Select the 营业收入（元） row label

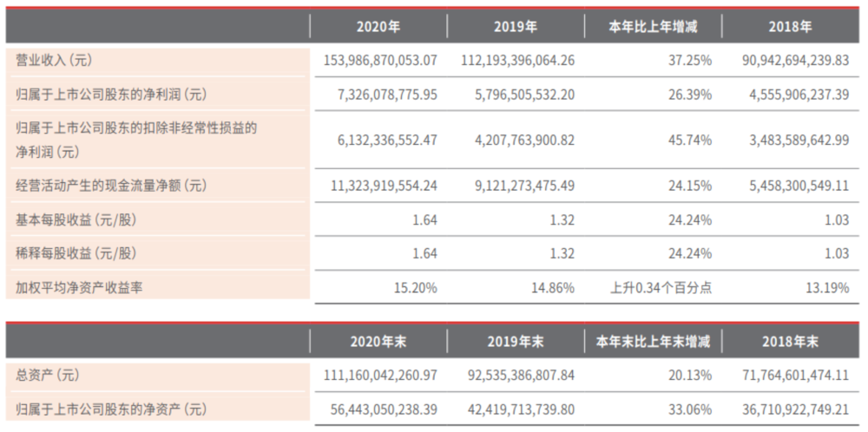(54, 61)
